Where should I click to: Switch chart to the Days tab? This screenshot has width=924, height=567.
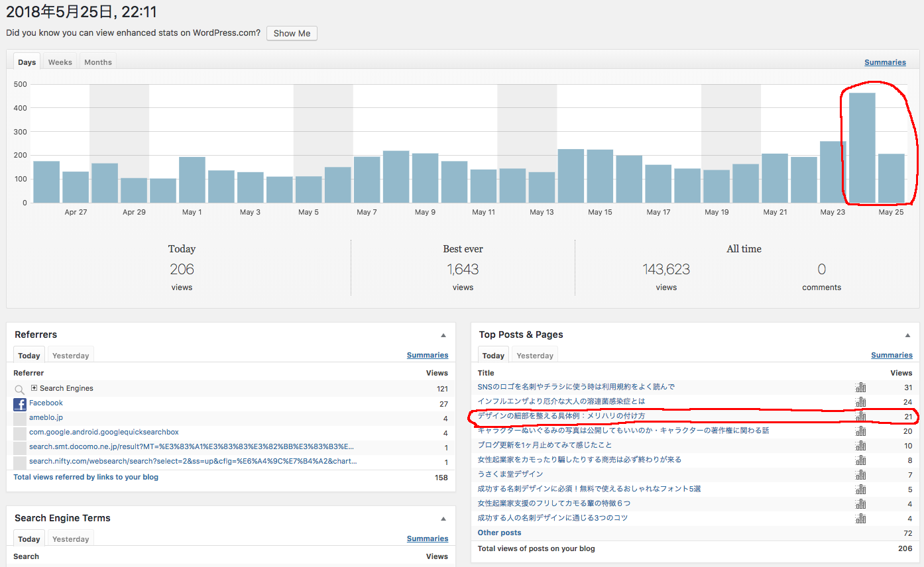27,62
